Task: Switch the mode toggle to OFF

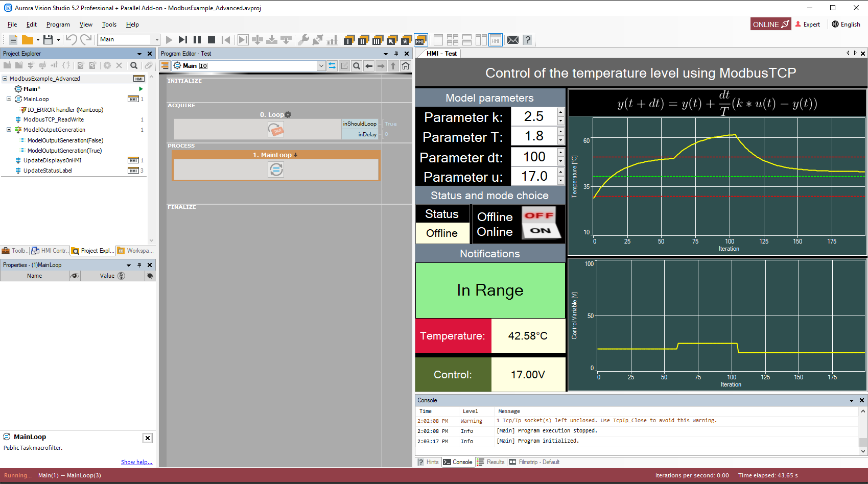Action: tap(539, 215)
